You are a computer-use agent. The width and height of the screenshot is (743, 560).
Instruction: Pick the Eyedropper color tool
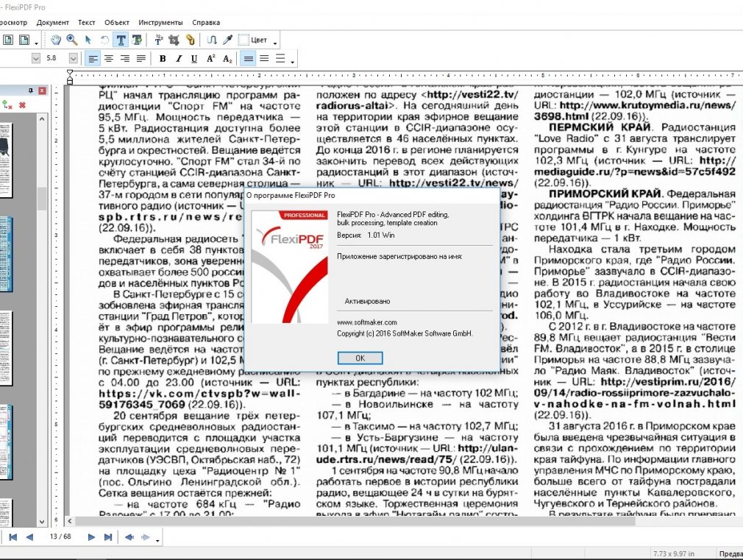point(227,40)
